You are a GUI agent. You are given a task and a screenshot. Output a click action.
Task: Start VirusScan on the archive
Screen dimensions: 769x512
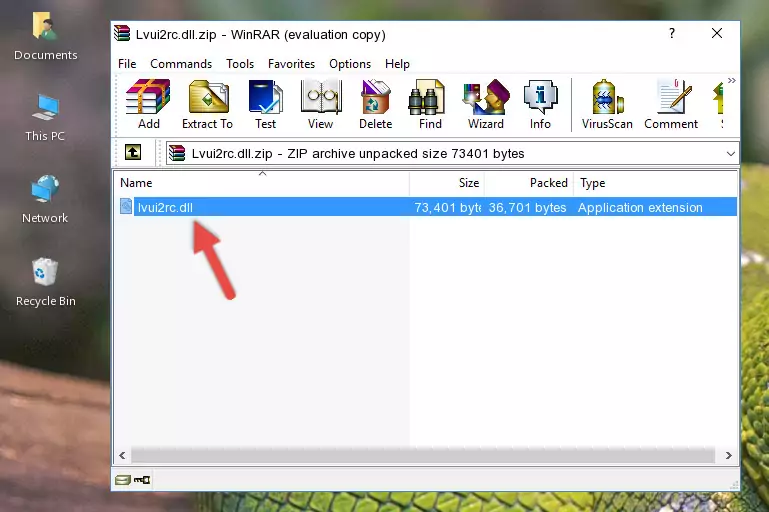click(607, 104)
